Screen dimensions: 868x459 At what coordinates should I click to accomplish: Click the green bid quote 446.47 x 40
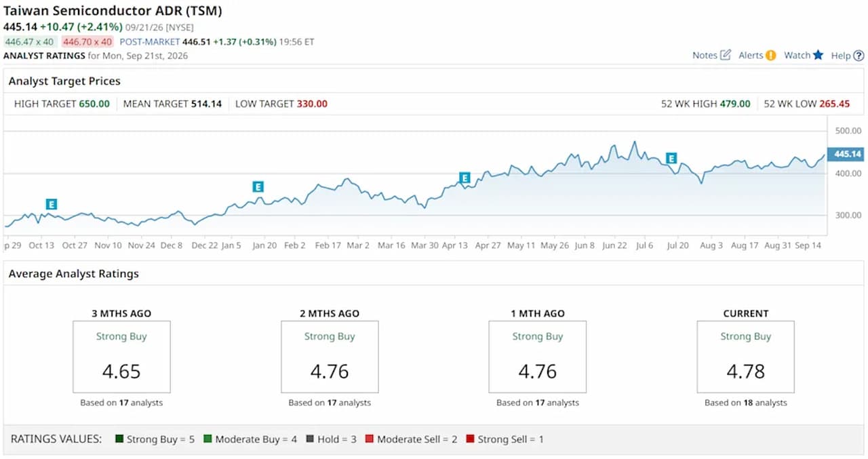[x=29, y=41]
